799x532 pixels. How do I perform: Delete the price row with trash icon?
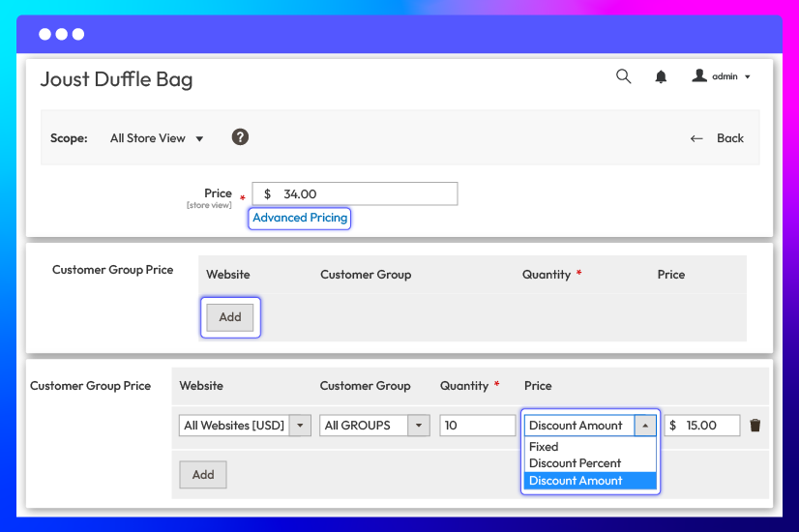point(755,426)
